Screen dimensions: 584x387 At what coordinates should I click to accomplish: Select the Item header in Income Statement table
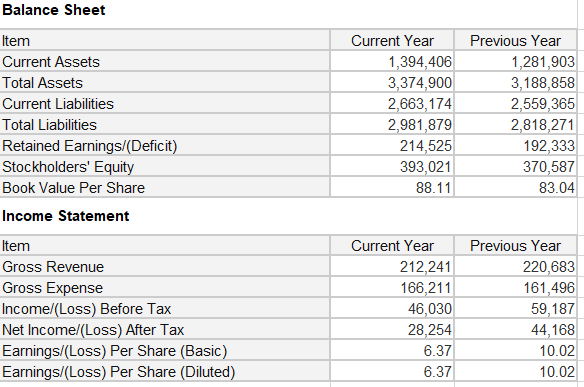tap(16, 246)
